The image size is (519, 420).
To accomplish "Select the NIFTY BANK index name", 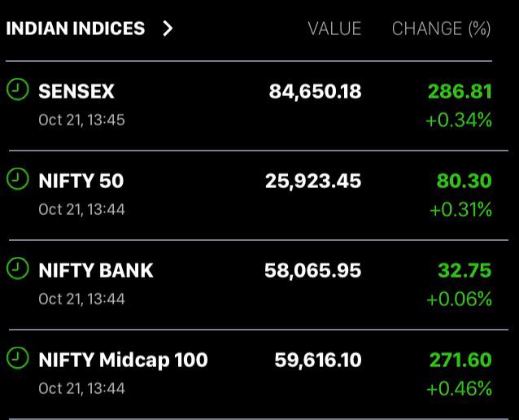I will click(96, 270).
